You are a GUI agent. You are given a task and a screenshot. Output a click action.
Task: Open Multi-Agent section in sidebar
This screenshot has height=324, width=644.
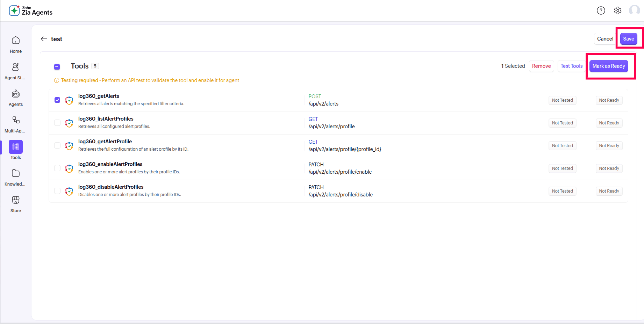16,125
